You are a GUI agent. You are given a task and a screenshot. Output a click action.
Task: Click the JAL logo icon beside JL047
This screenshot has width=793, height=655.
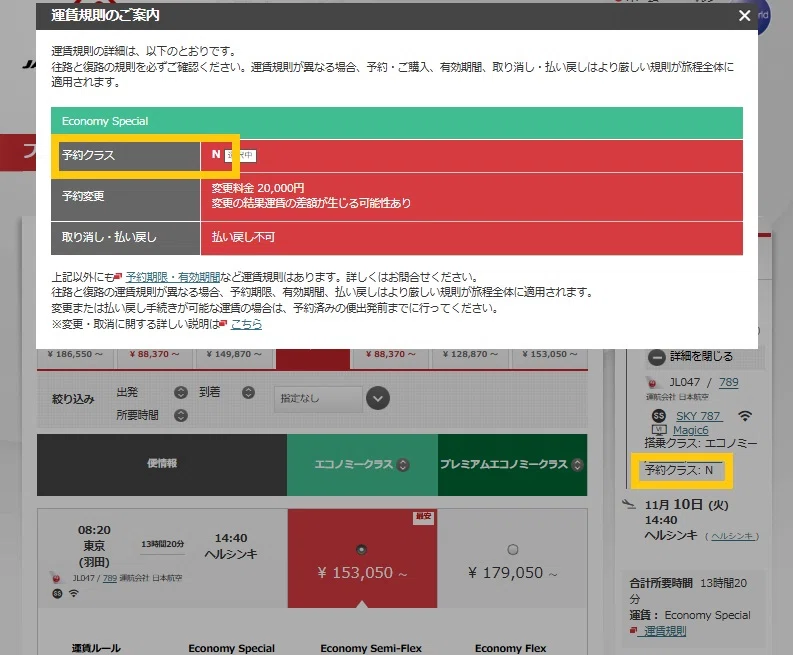tap(652, 383)
